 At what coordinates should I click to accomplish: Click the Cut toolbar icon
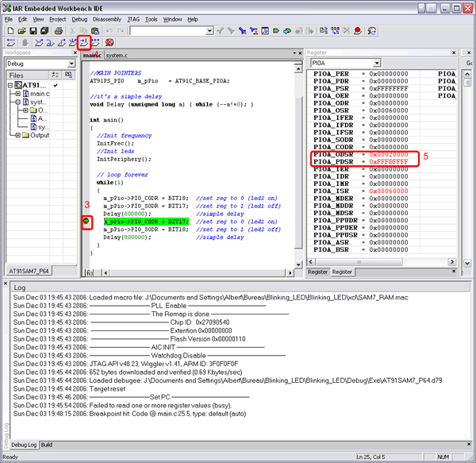(x=73, y=30)
